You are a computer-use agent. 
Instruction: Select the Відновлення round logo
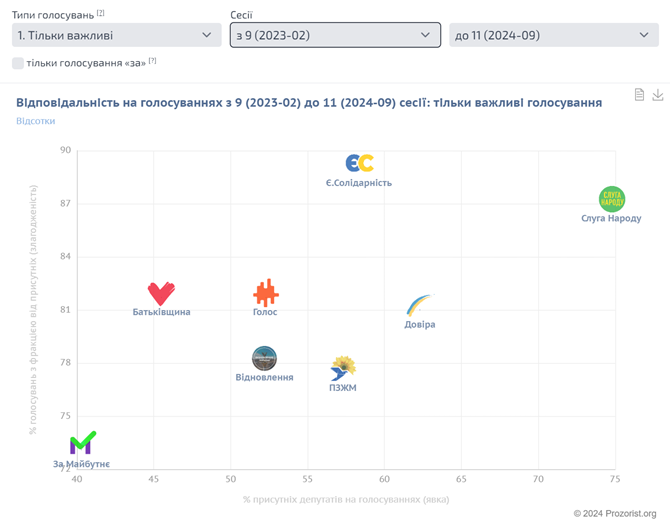264,359
